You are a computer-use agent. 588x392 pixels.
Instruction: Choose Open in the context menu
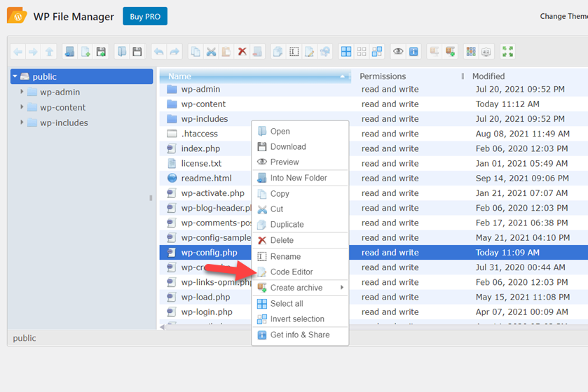[x=300, y=132]
